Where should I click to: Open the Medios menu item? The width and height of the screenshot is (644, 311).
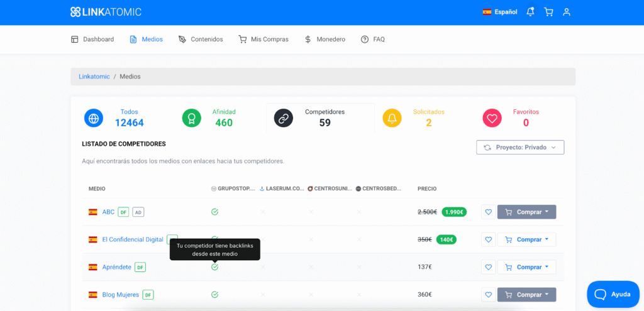point(146,40)
